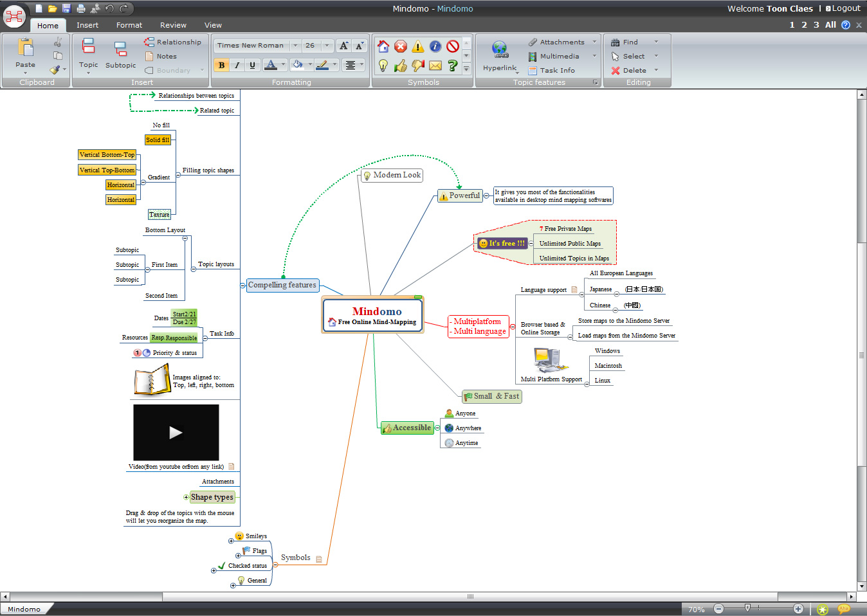Click the Aha speech bubble icon
Image resolution: width=867 pixels, height=616 pixels.
tap(844, 609)
